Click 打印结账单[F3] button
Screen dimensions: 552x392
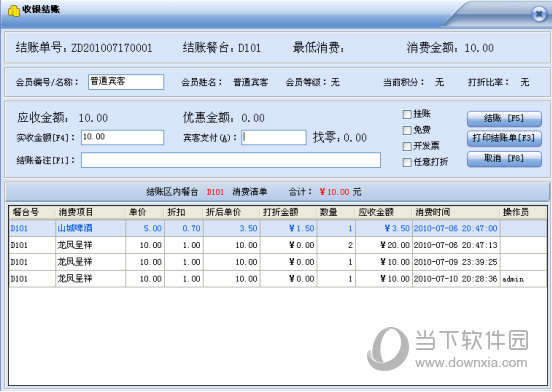point(504,138)
